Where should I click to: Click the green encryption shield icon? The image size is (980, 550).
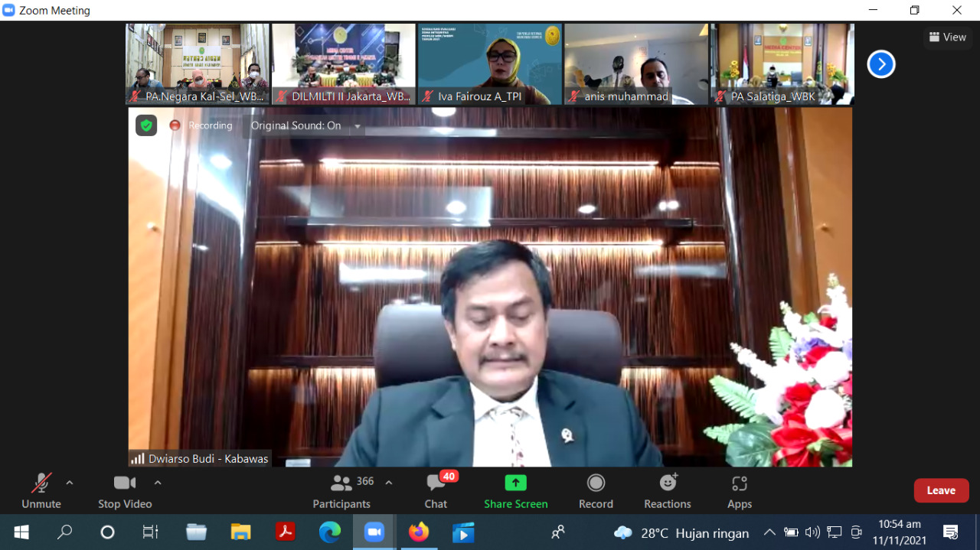pos(146,125)
